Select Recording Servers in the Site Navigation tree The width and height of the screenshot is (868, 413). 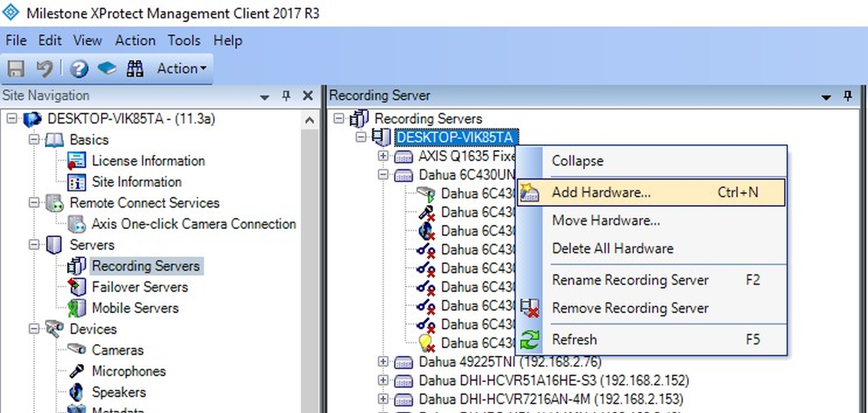click(146, 266)
